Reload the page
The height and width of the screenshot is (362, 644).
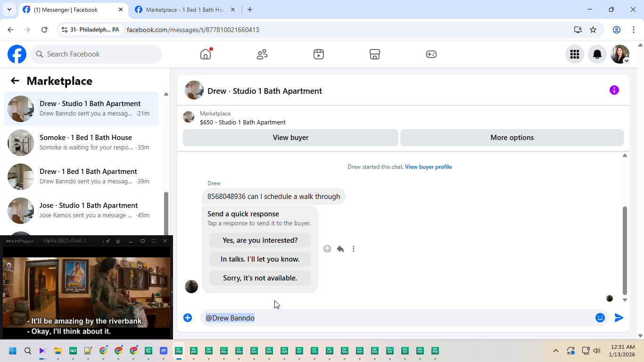(44, 30)
